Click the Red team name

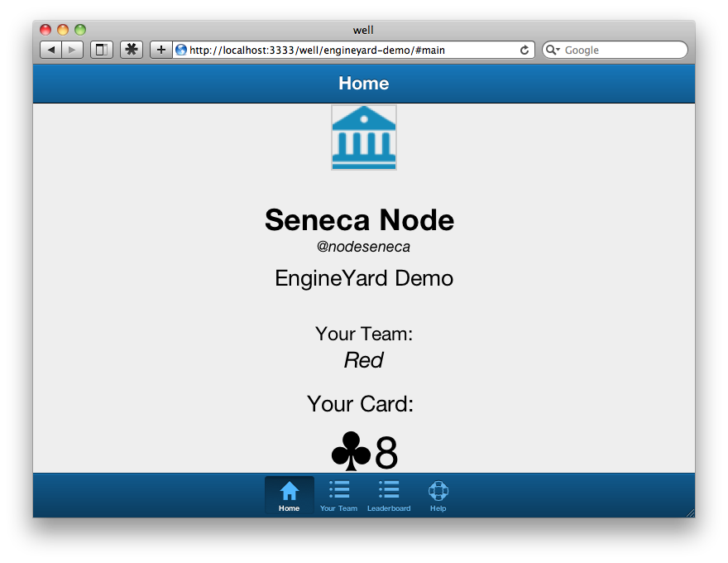[363, 360]
